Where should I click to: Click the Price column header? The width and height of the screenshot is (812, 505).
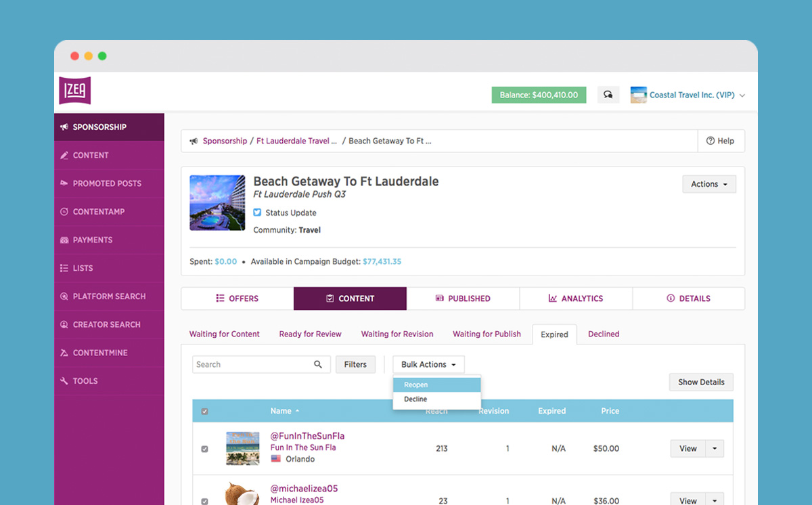click(610, 411)
